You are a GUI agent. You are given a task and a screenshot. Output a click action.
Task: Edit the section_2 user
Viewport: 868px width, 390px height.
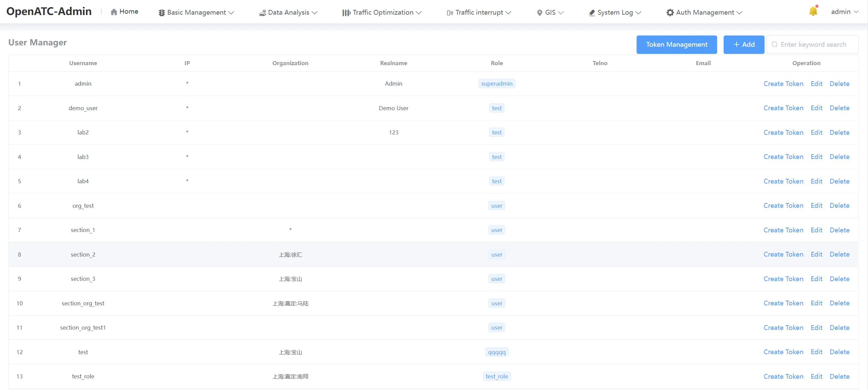pos(816,255)
